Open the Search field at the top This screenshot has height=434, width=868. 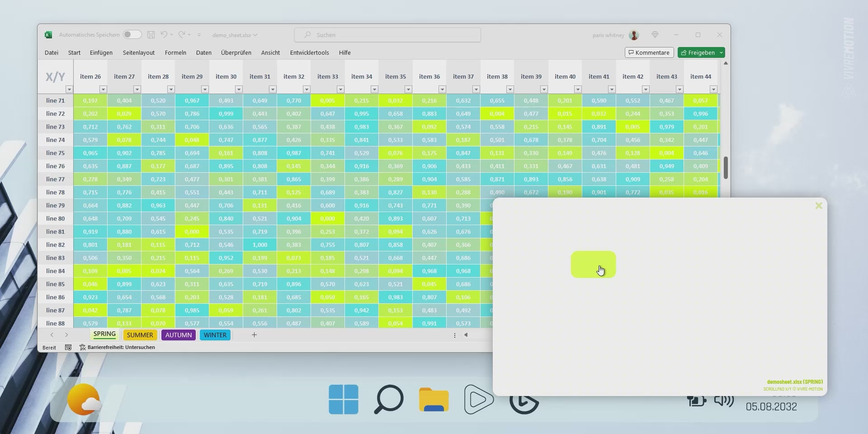coord(387,35)
